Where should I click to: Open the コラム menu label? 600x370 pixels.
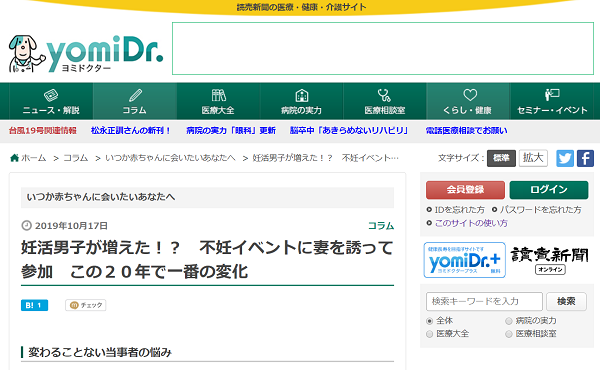[x=135, y=111]
